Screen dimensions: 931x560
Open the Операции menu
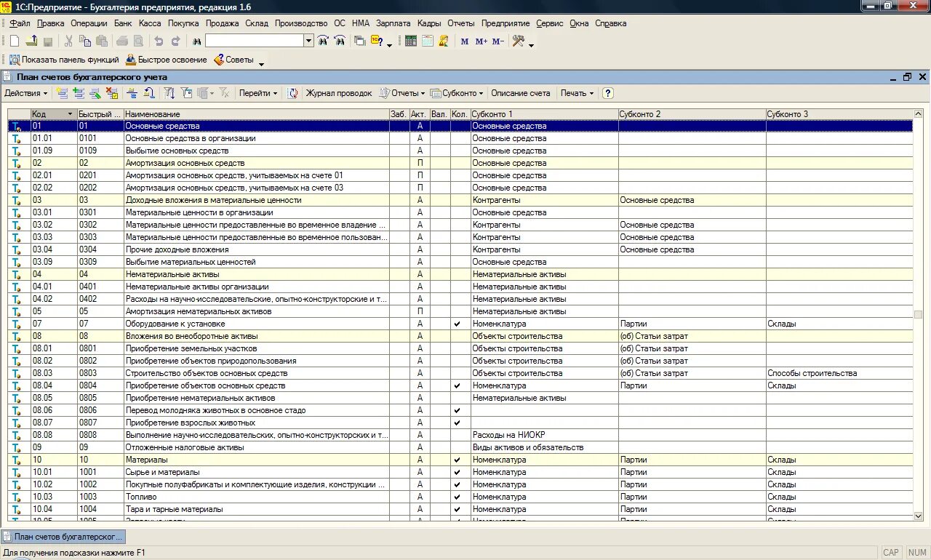89,23
